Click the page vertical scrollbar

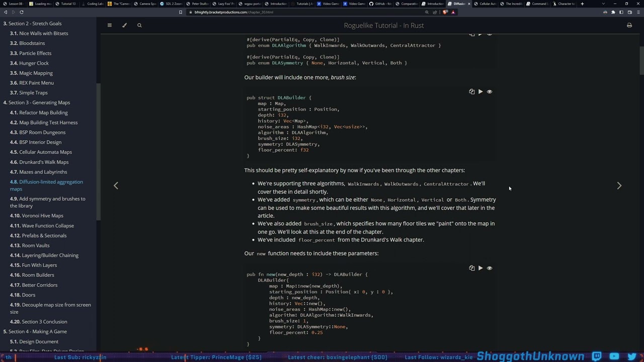pos(641,60)
